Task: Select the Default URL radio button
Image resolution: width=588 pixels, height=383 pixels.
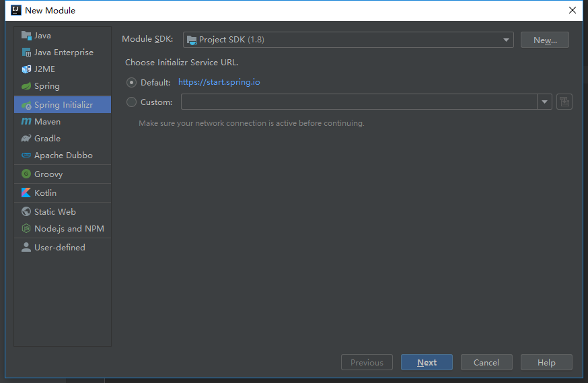Action: (131, 82)
